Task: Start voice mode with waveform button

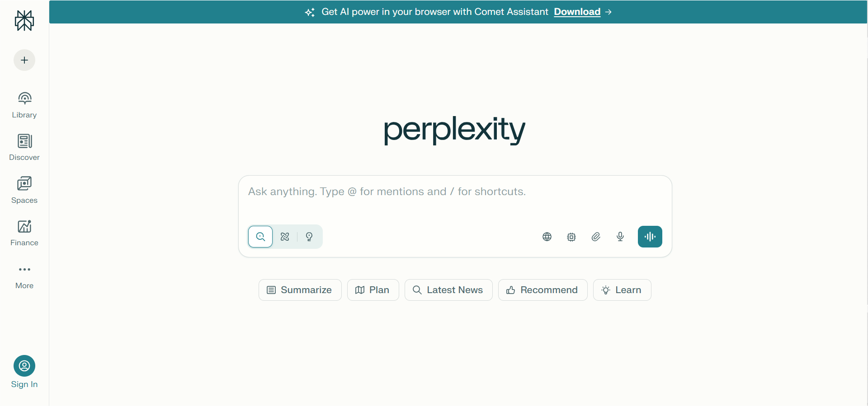Action: click(x=650, y=237)
